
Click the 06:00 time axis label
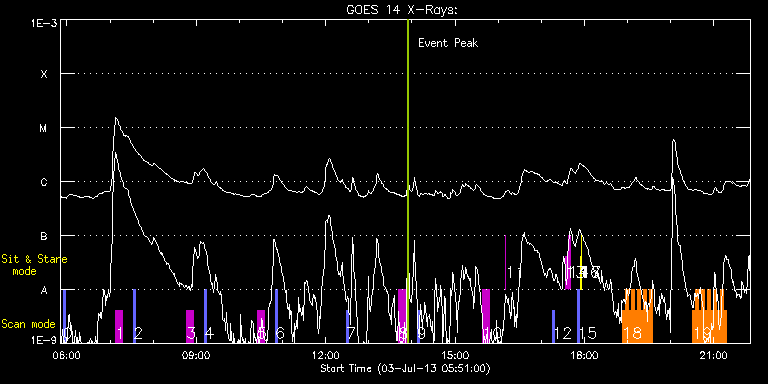point(66,354)
